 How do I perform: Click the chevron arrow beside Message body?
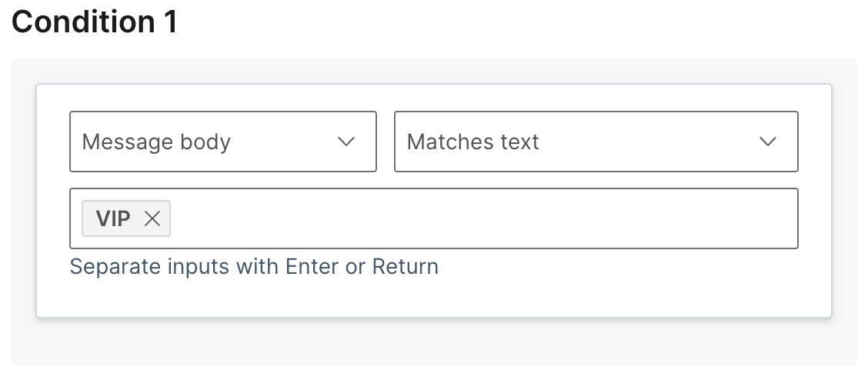point(346,142)
